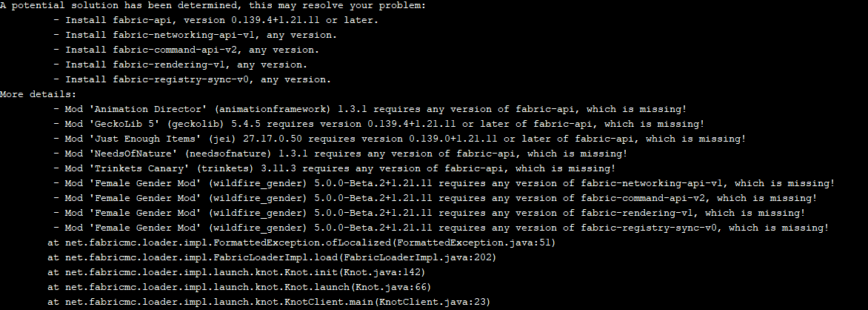Click the 'A potential solution has been determined' line

tap(213, 5)
